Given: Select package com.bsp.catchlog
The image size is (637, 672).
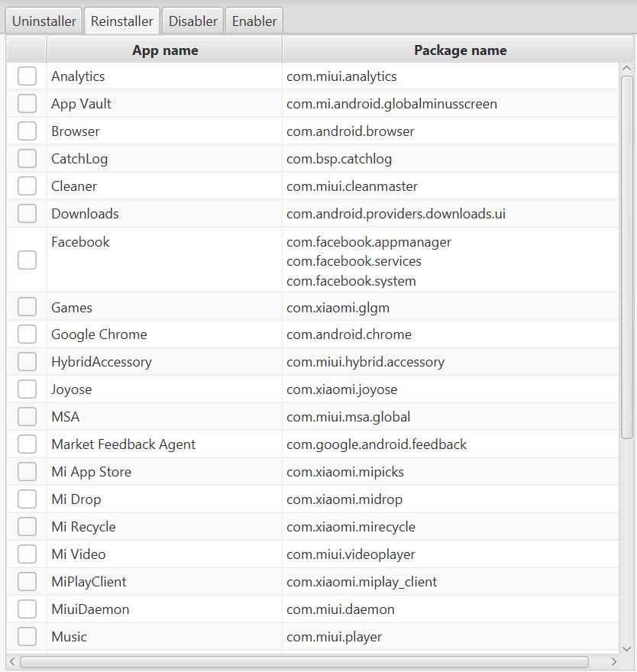Looking at the screenshot, I should tap(339, 159).
